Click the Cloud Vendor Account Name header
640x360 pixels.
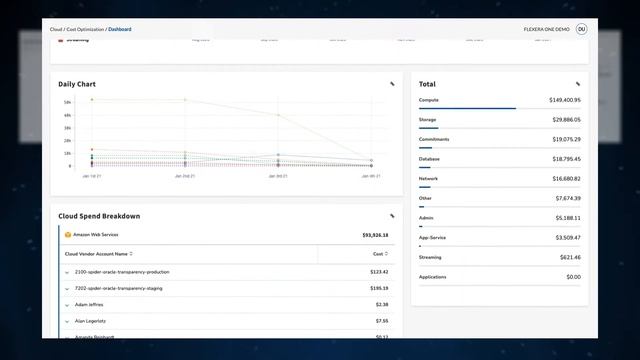96,254
